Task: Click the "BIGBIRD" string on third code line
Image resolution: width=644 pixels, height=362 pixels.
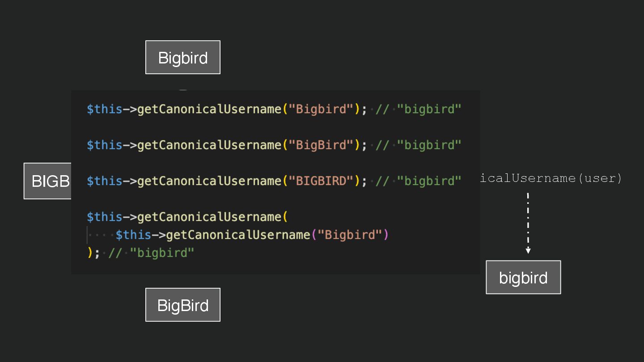Action: pos(321,181)
